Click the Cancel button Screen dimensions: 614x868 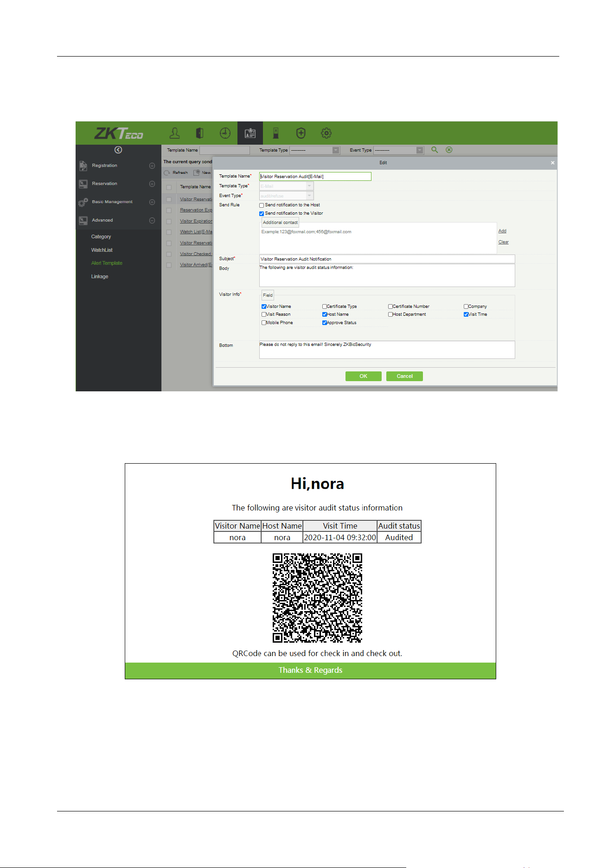[404, 376]
